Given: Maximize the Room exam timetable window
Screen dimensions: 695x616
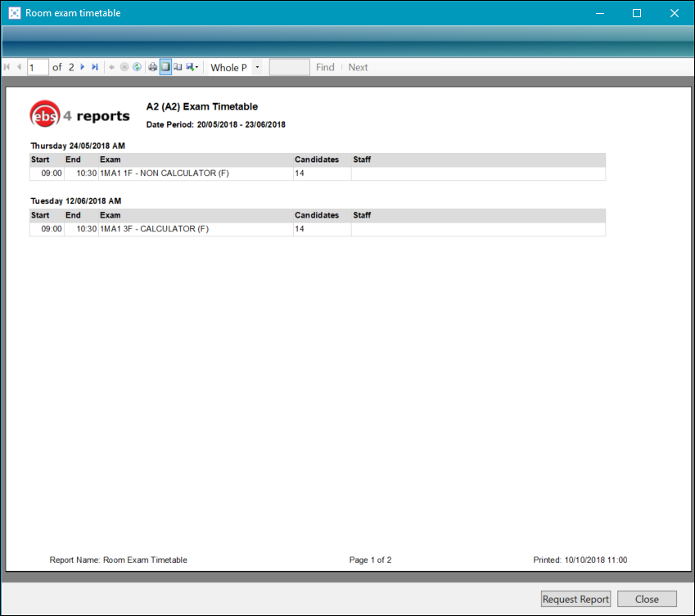Looking at the screenshot, I should (637, 13).
